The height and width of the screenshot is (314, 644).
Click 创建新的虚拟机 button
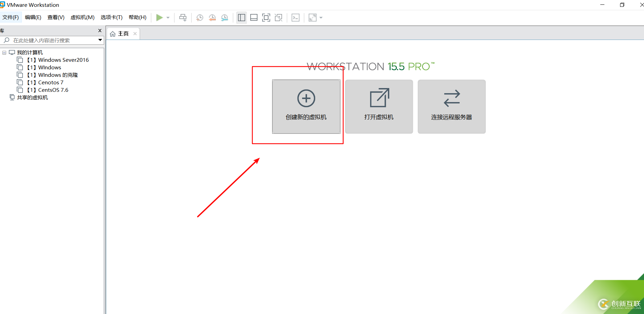click(306, 106)
